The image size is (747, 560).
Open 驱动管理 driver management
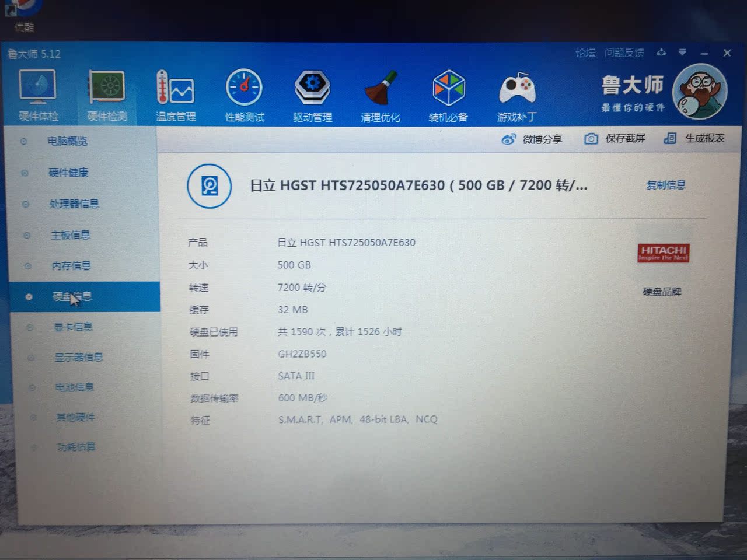pyautogui.click(x=312, y=96)
